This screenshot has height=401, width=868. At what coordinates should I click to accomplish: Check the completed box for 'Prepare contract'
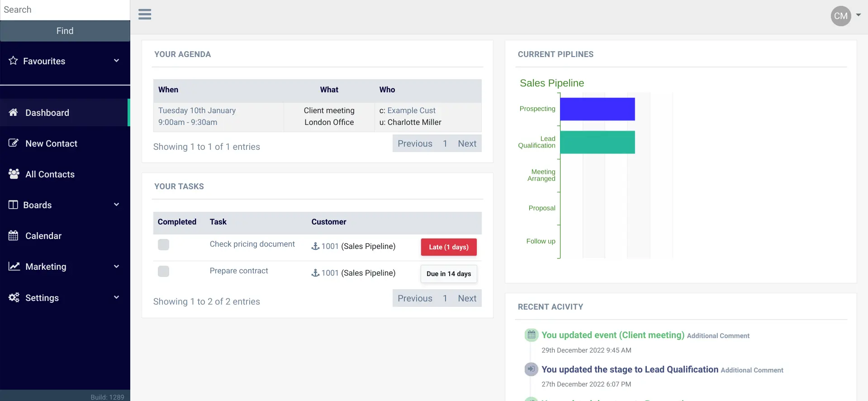click(163, 272)
